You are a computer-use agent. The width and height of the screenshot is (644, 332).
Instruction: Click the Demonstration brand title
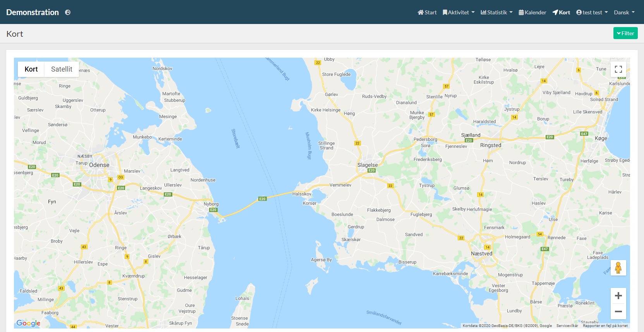click(33, 12)
